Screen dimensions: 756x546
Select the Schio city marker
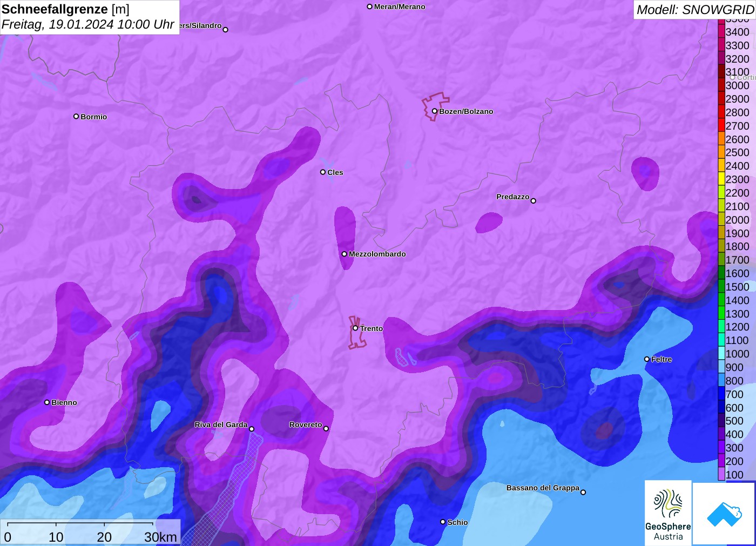pos(443,522)
